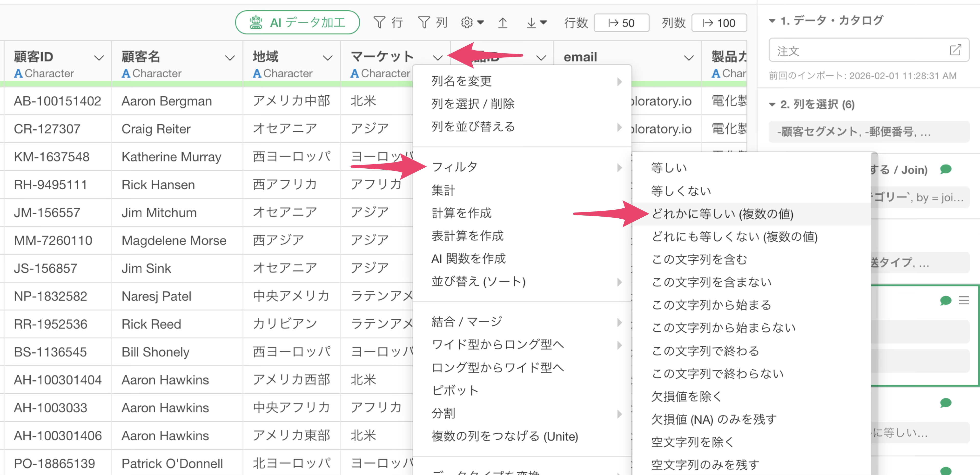
Task: Click the upload arrow icon in toolbar
Action: click(x=503, y=23)
